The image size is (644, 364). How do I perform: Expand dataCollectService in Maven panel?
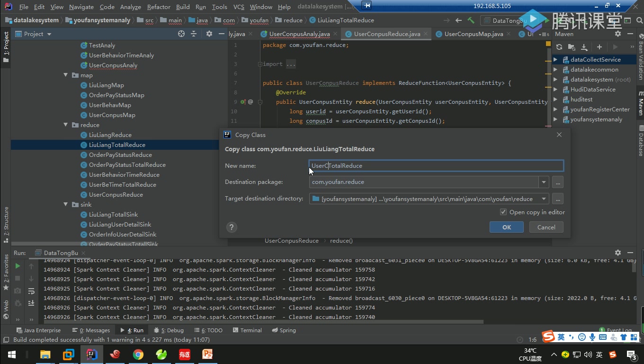point(555,60)
